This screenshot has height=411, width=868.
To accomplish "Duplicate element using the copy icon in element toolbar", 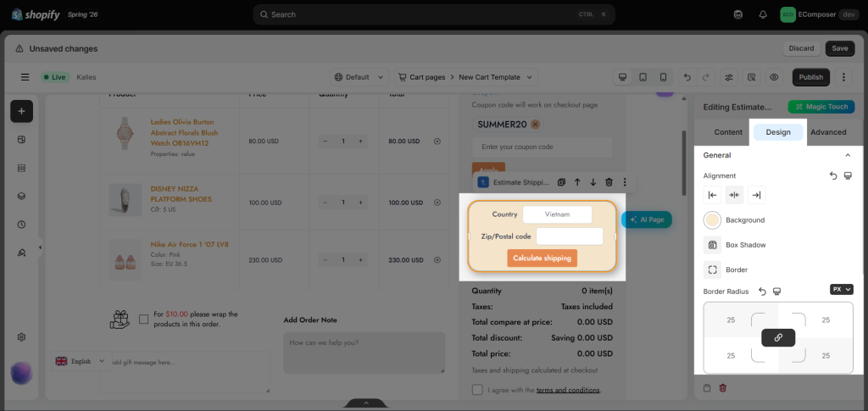I will coord(561,182).
